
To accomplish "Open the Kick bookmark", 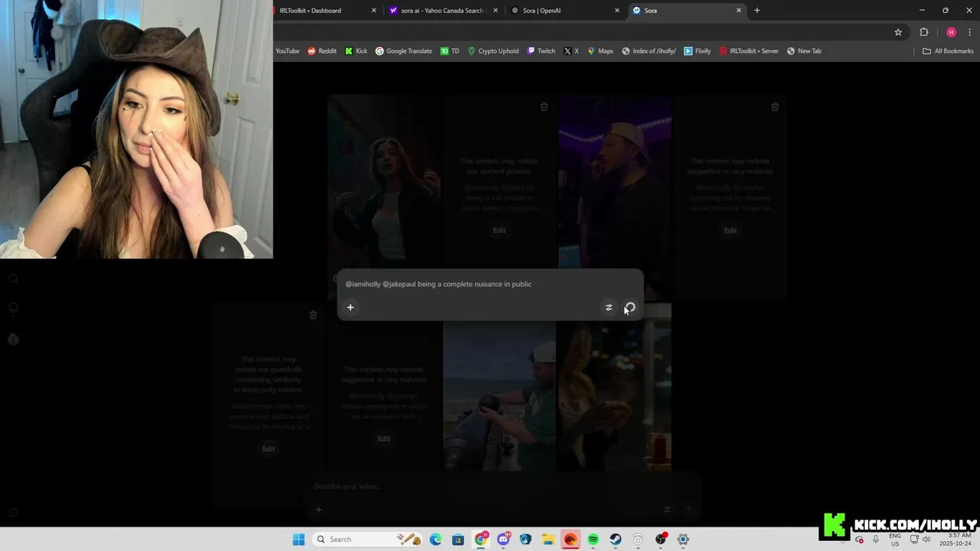I will (356, 51).
